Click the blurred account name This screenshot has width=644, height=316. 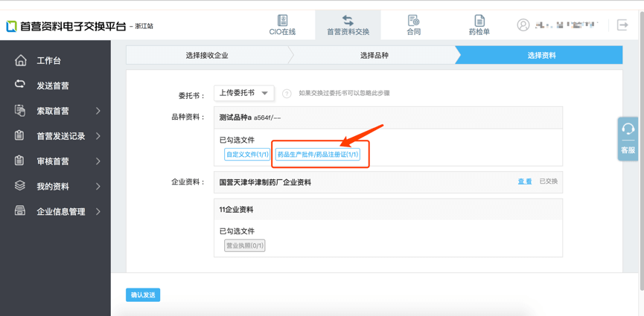click(x=566, y=25)
